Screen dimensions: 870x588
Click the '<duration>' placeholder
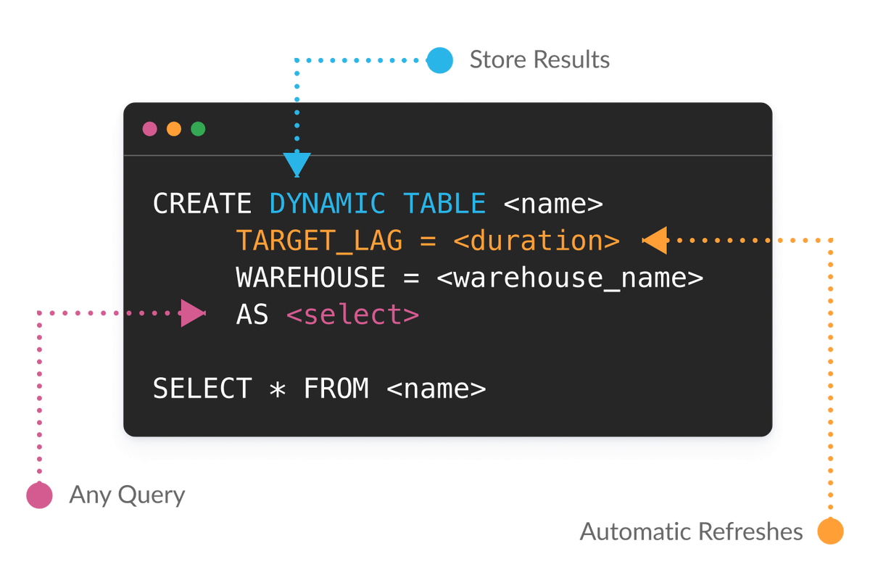[x=536, y=241]
